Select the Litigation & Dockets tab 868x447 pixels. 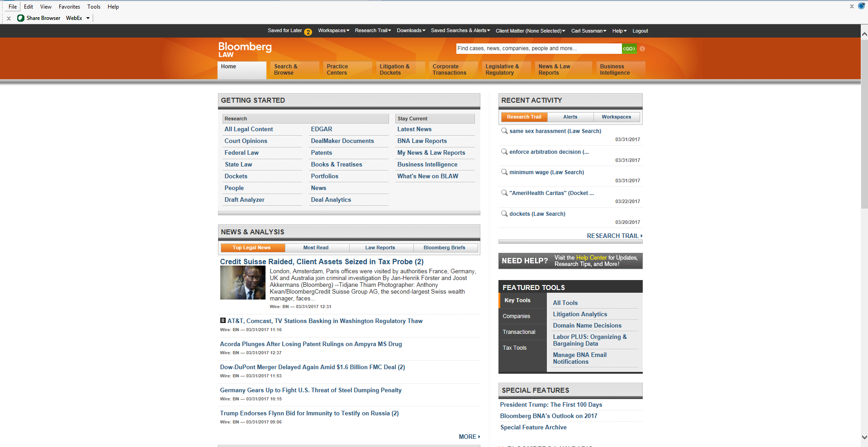point(400,70)
